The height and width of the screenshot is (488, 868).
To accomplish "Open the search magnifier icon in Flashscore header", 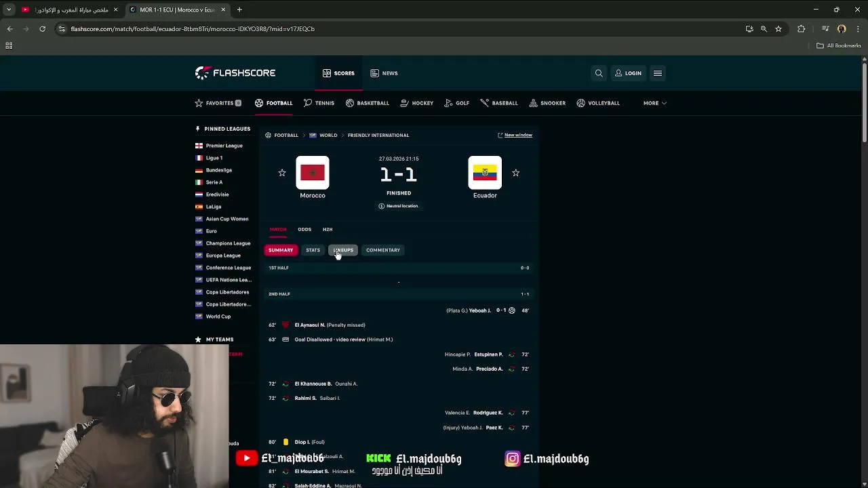I will pyautogui.click(x=599, y=73).
